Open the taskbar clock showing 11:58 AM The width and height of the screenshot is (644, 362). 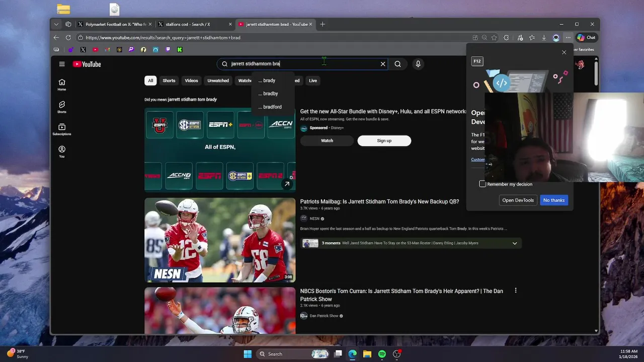click(629, 354)
